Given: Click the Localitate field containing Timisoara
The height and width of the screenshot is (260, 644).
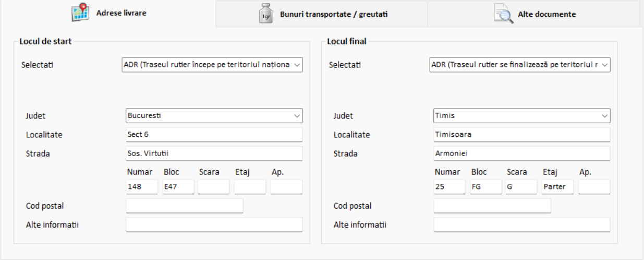Looking at the screenshot, I should pyautogui.click(x=521, y=135).
